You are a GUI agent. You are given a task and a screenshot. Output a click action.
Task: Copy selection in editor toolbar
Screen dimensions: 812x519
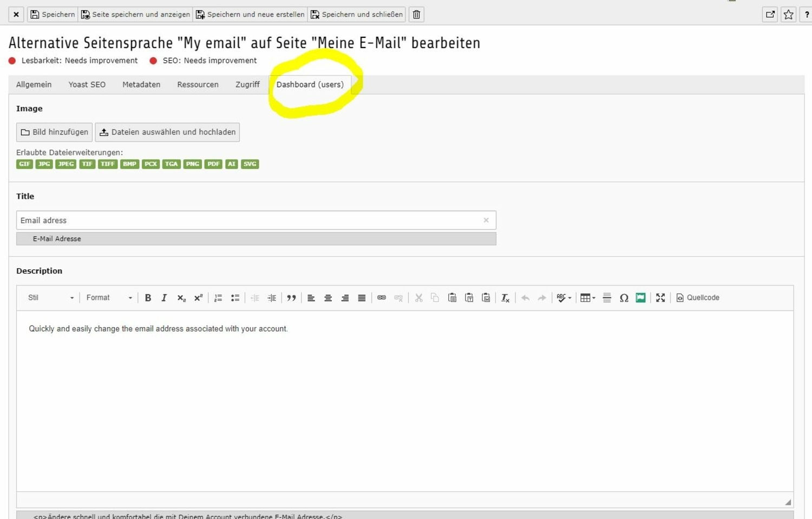pos(435,298)
